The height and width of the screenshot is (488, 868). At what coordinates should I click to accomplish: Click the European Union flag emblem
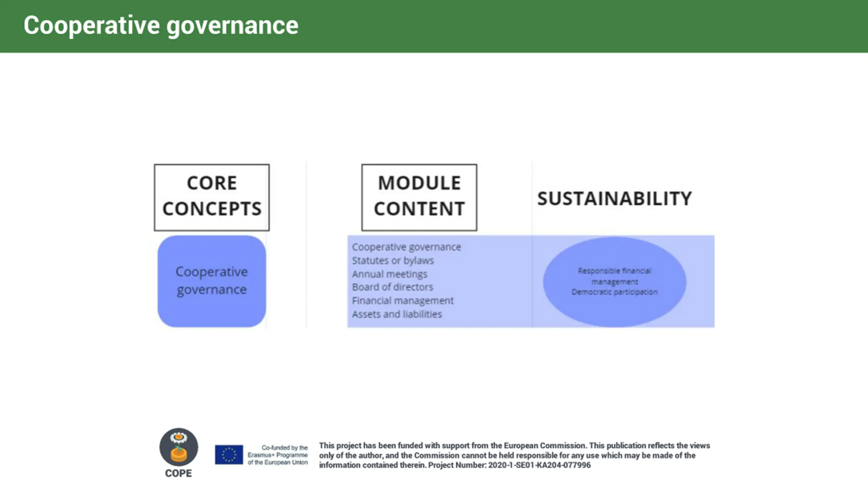click(x=229, y=454)
